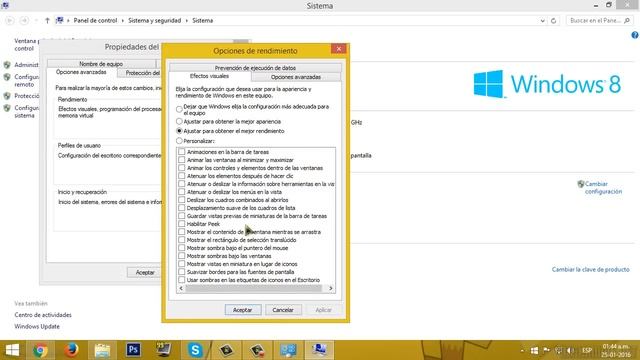
Task: Click Aceptar in Propiedades del sistema window
Action: pos(144,272)
